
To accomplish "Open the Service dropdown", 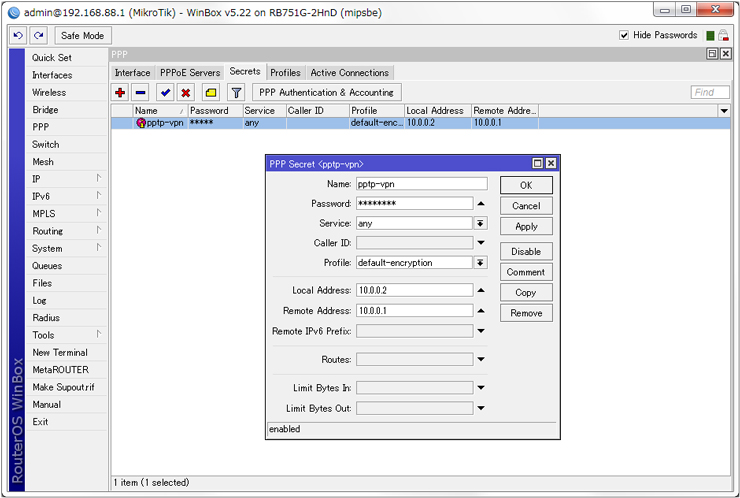I will coord(480,223).
